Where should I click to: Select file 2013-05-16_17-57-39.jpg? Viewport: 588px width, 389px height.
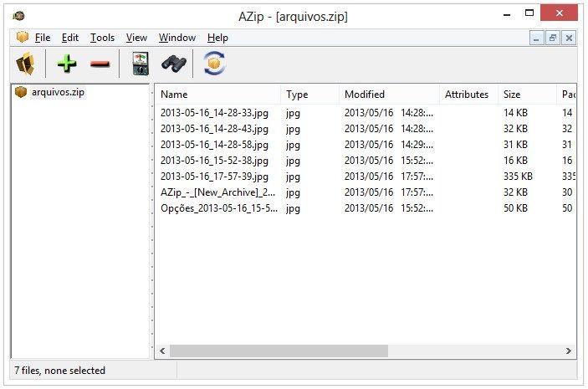coord(214,177)
